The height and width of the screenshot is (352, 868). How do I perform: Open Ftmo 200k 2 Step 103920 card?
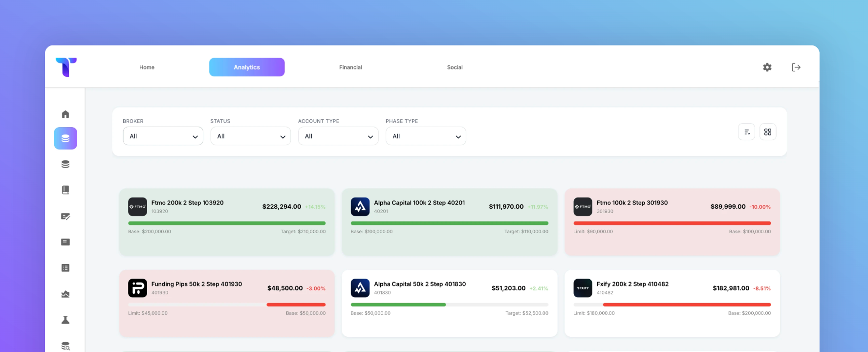point(227,222)
